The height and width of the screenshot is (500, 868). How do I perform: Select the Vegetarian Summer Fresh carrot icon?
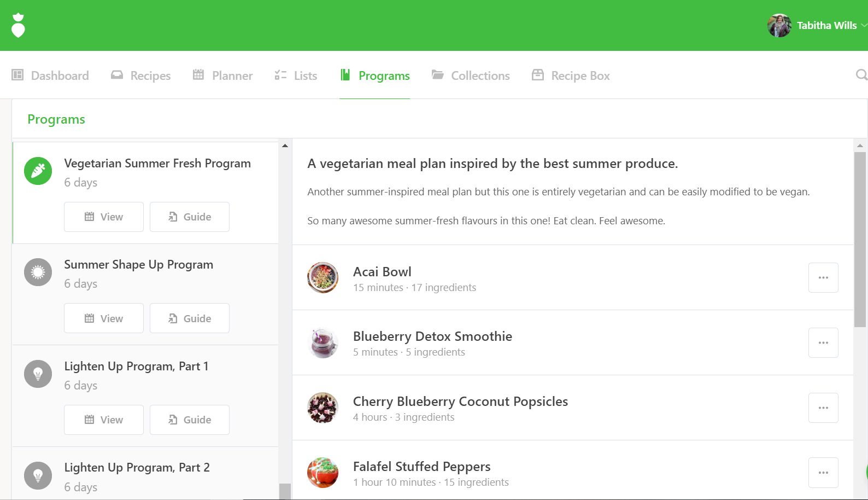click(x=38, y=171)
